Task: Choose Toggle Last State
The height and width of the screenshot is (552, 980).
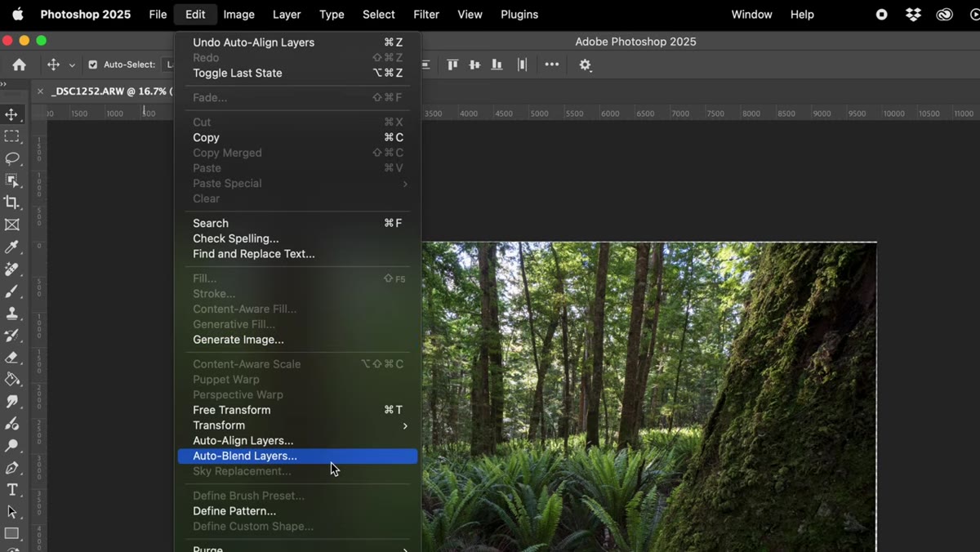Action: [297, 73]
